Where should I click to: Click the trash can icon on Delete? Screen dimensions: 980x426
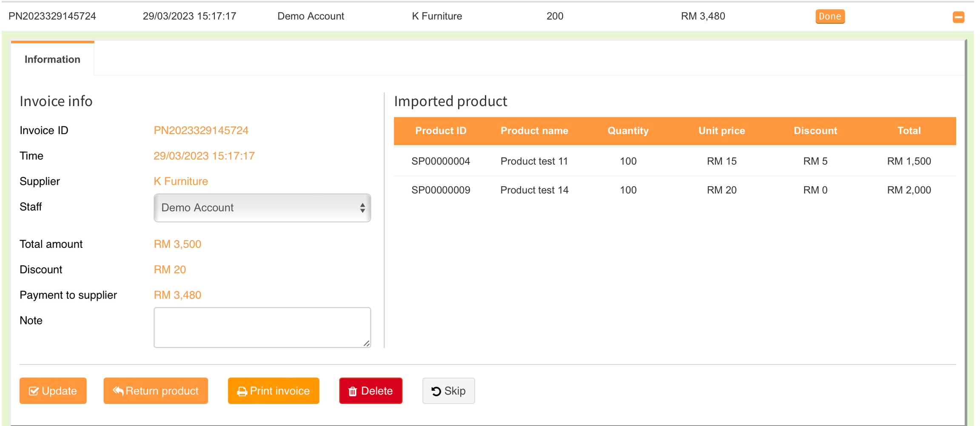tap(353, 392)
